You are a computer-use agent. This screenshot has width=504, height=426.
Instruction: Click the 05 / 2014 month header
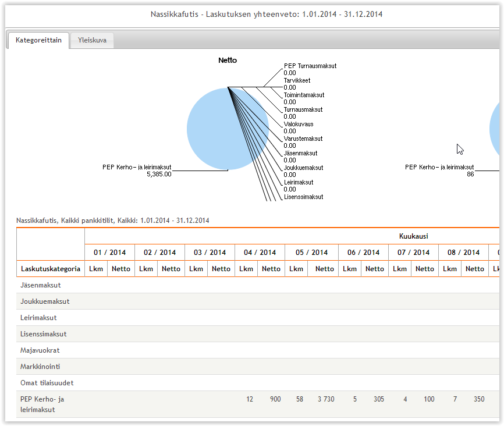point(311,253)
